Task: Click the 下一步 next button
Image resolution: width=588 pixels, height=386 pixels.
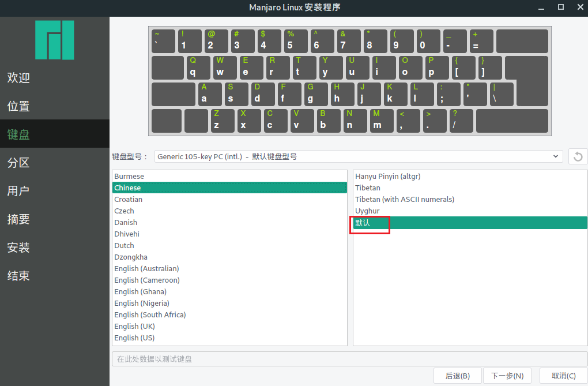Action: click(507, 375)
